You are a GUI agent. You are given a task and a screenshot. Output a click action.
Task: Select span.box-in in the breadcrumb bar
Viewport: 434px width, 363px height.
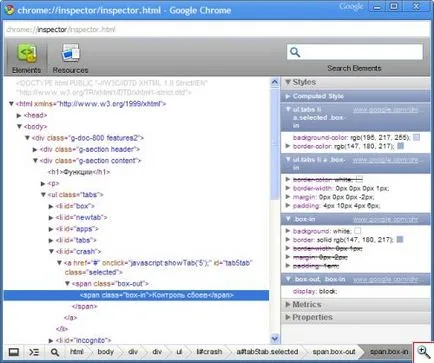[x=389, y=352]
